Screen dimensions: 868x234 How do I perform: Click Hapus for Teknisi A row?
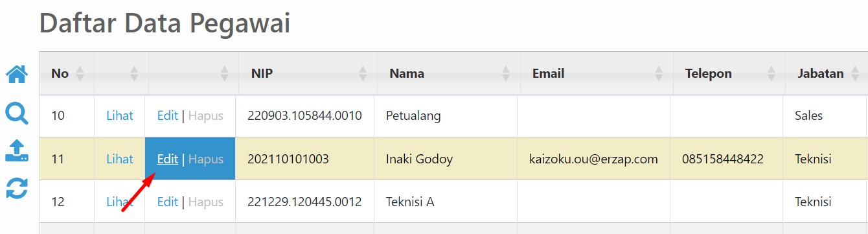(206, 202)
